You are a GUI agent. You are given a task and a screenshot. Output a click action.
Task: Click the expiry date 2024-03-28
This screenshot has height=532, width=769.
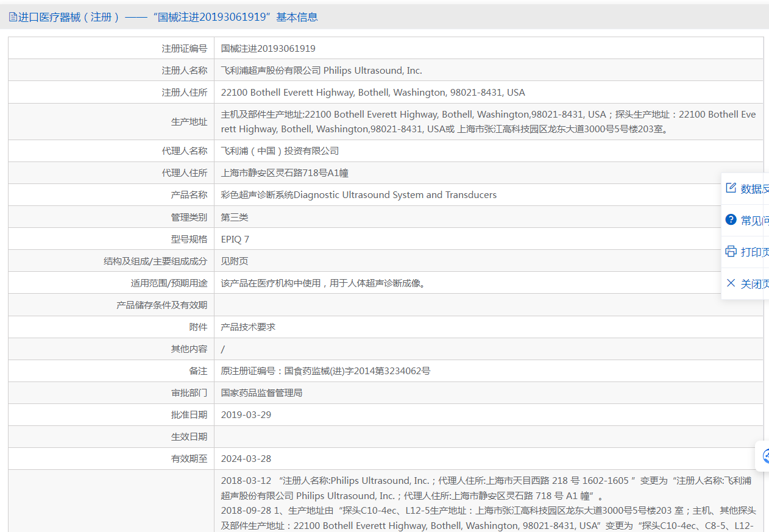pos(246,458)
